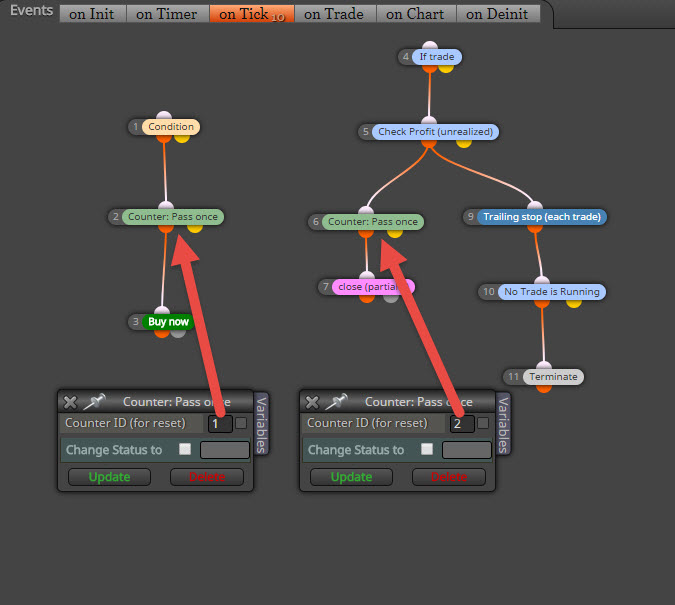675x605 pixels.
Task: Click the Events label
Action: 31,10
